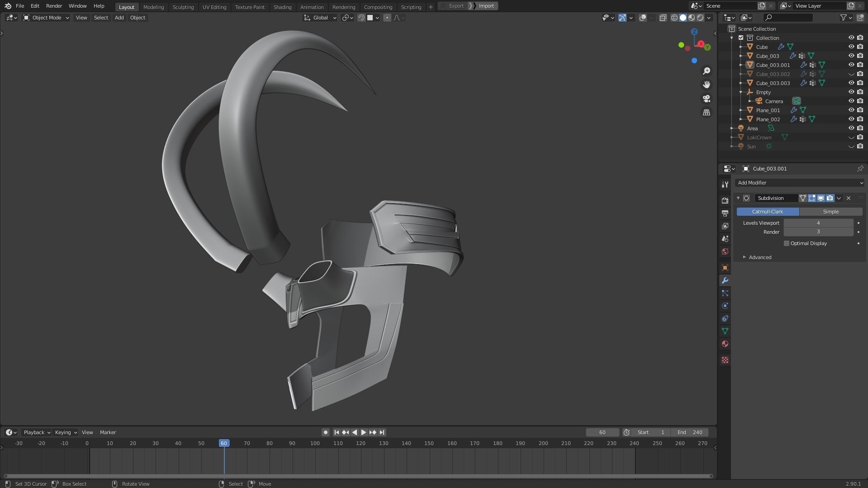Open the Physics properties tab

pos(725,306)
